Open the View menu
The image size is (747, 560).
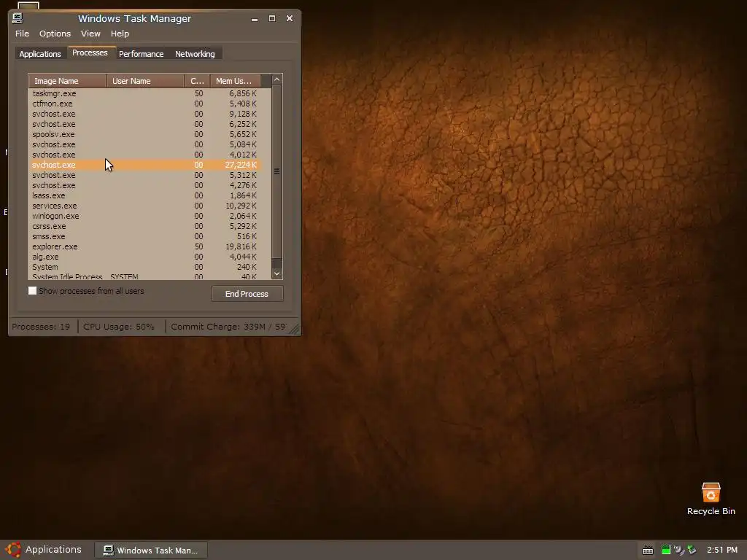click(90, 34)
